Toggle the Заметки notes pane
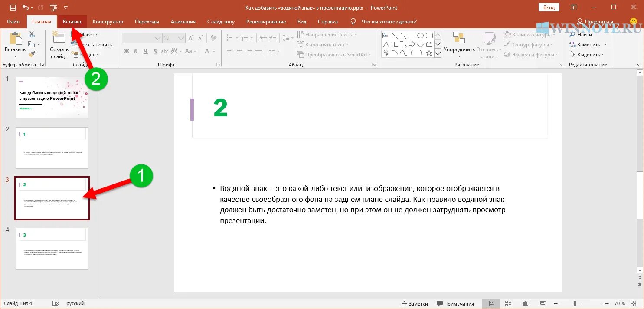Image resolution: width=644 pixels, height=309 pixels. [x=415, y=303]
